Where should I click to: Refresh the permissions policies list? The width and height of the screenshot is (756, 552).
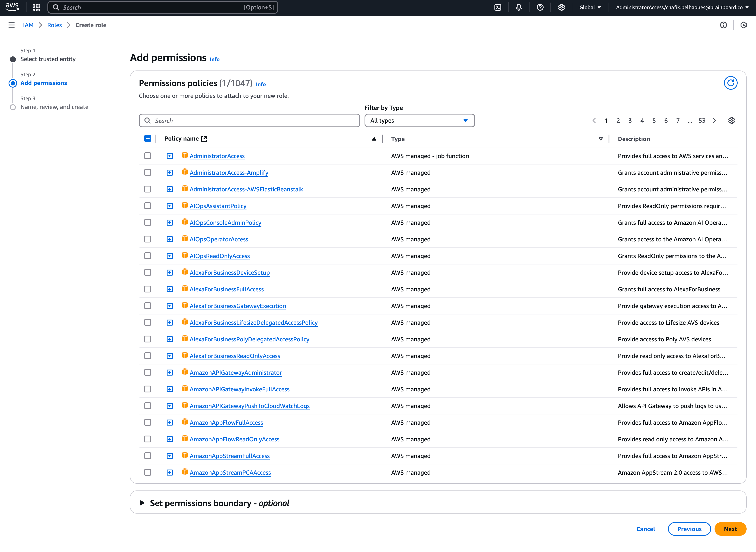(731, 83)
